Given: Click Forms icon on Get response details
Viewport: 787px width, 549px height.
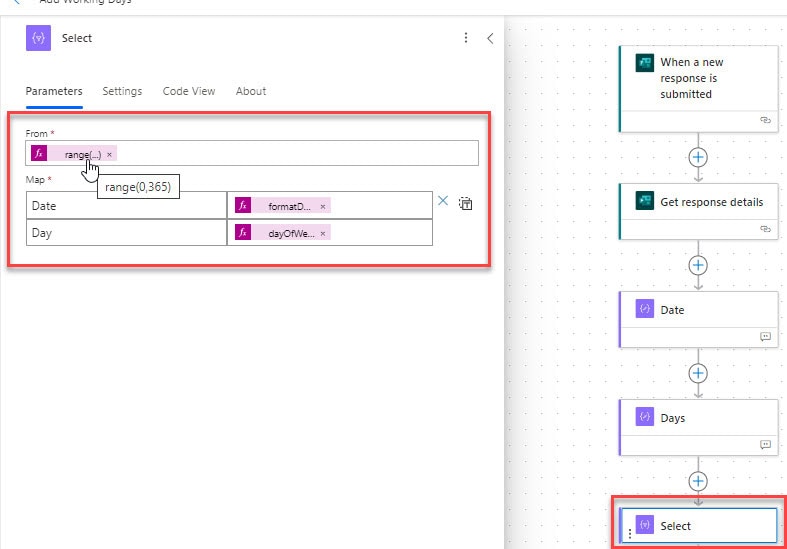Looking at the screenshot, I should coord(645,200).
